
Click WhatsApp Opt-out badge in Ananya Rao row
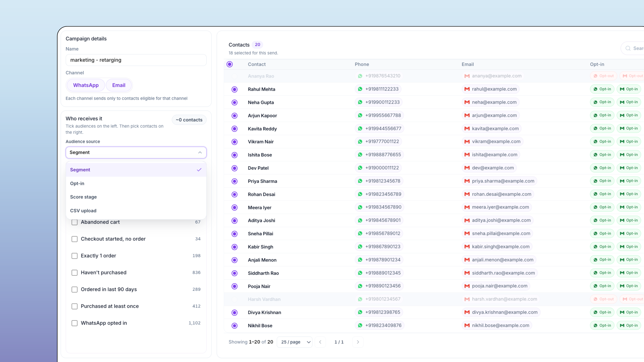click(604, 76)
